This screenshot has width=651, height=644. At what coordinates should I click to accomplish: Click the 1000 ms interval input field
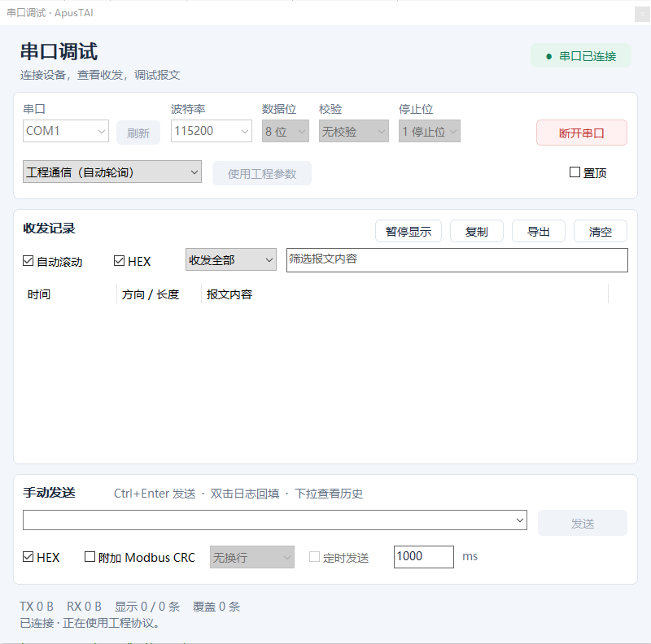click(x=424, y=557)
